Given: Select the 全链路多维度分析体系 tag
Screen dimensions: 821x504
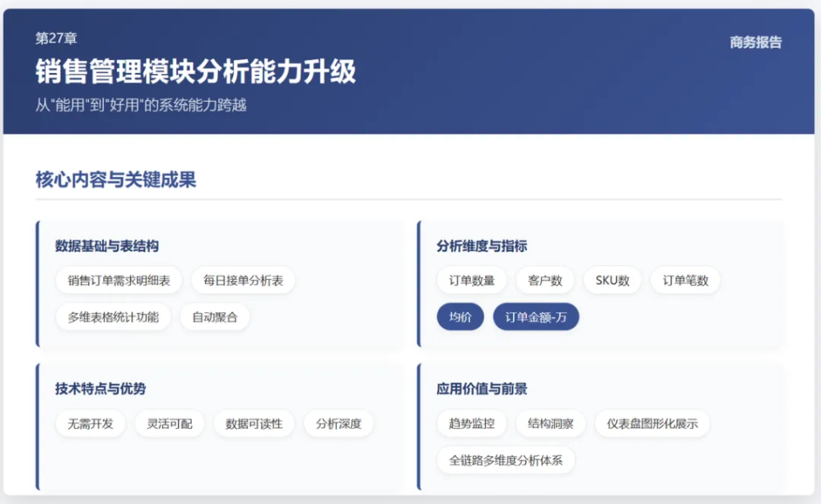Looking at the screenshot, I should tap(506, 461).
